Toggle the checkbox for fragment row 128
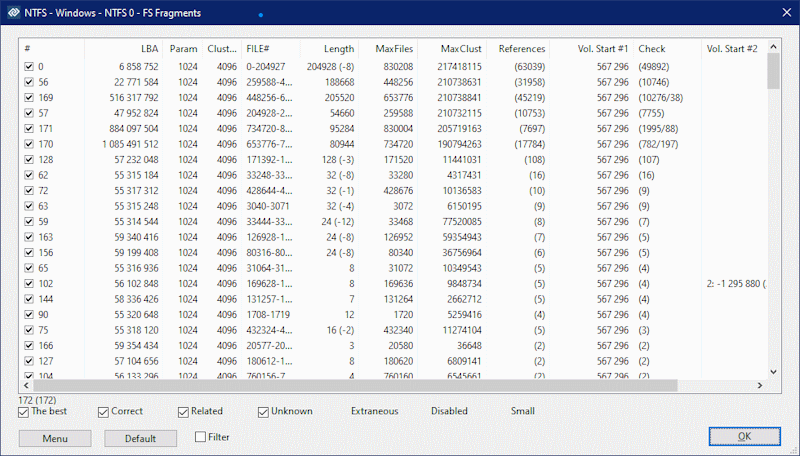 pyautogui.click(x=29, y=160)
